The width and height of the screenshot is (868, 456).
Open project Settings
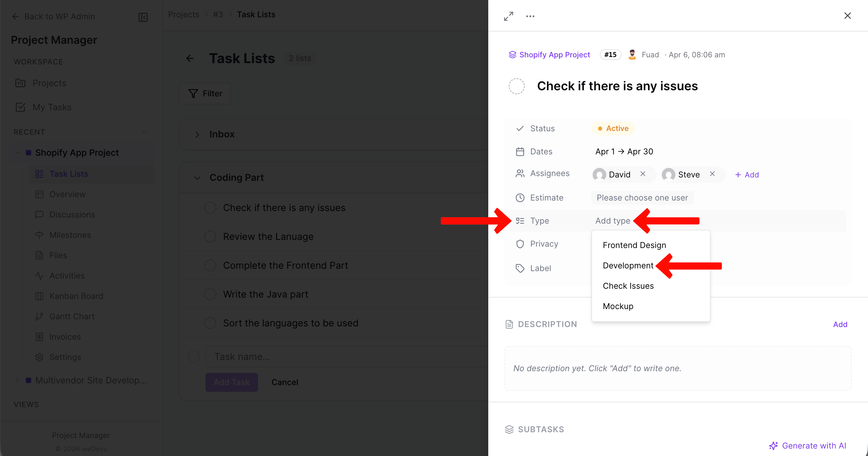pos(65,357)
